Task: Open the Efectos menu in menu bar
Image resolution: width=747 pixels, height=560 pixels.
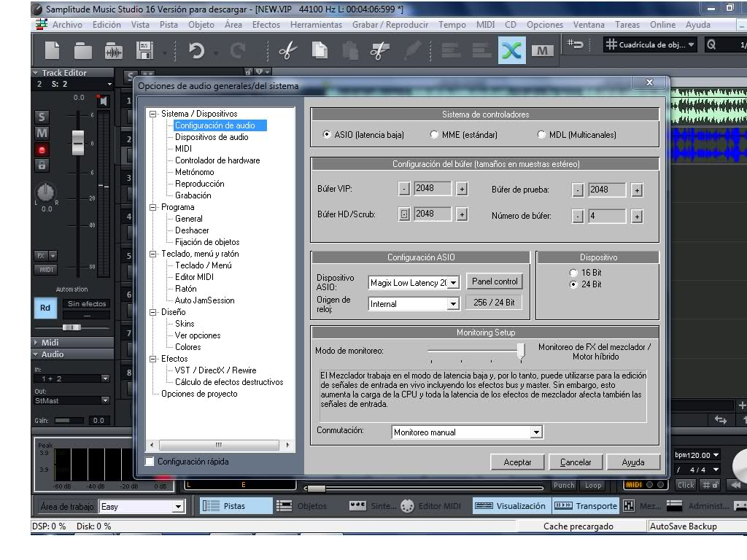Action: [x=266, y=25]
